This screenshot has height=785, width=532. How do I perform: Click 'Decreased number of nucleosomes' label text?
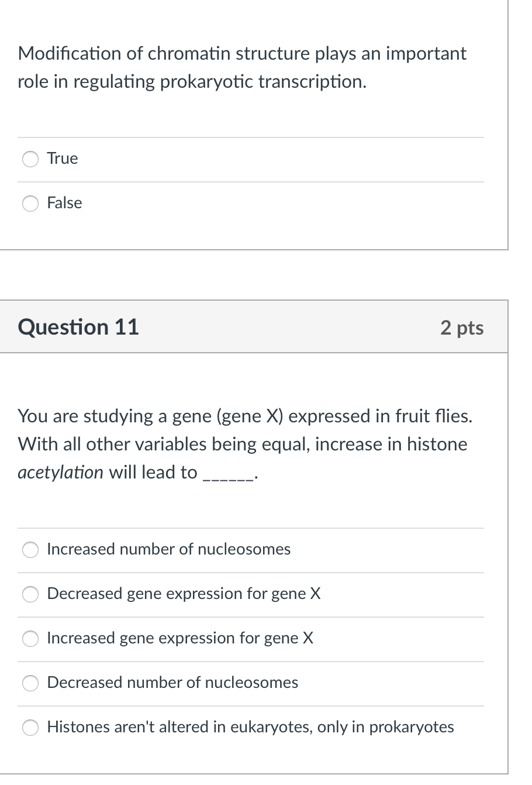pyautogui.click(x=172, y=683)
